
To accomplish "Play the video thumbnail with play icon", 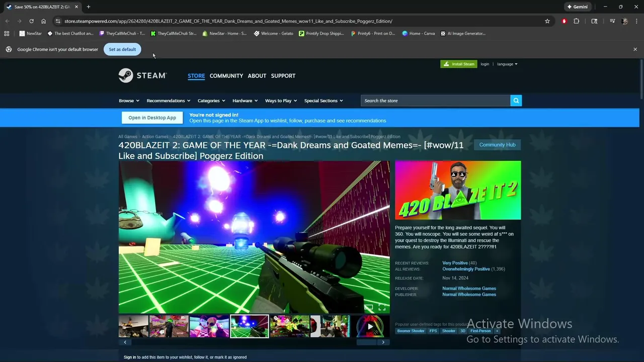I will (x=370, y=326).
